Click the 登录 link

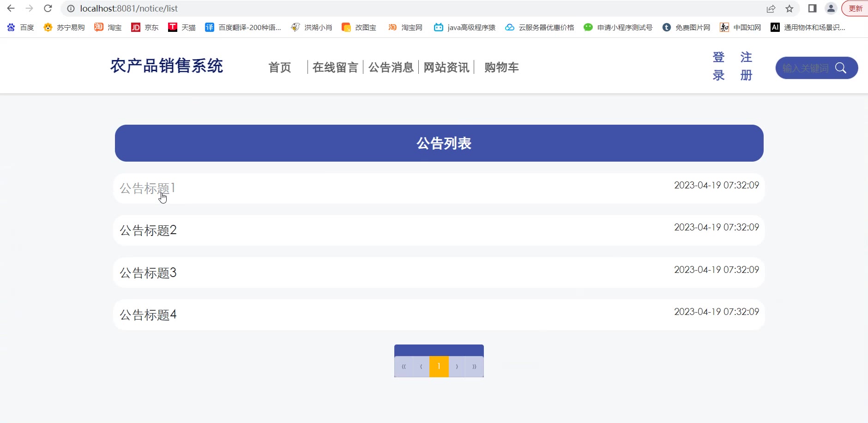(x=718, y=66)
